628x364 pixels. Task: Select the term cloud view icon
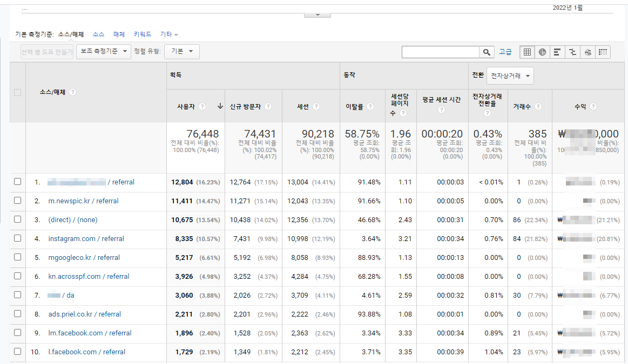coord(588,52)
